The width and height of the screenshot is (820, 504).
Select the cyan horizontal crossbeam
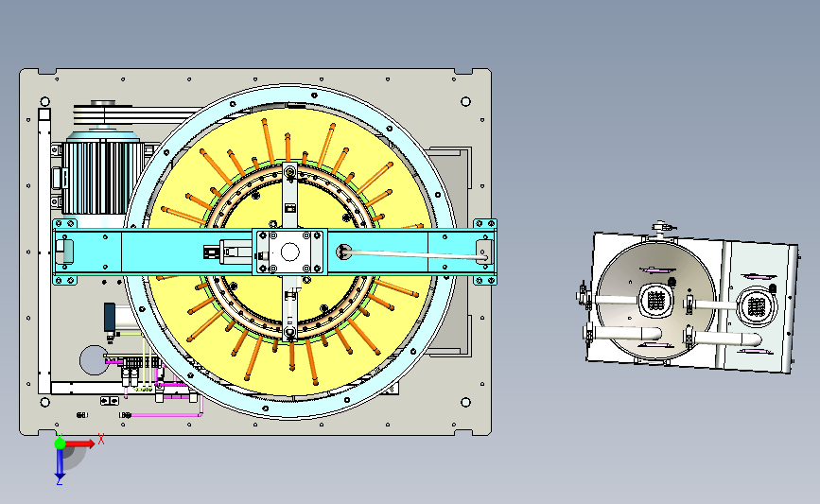(x=275, y=252)
